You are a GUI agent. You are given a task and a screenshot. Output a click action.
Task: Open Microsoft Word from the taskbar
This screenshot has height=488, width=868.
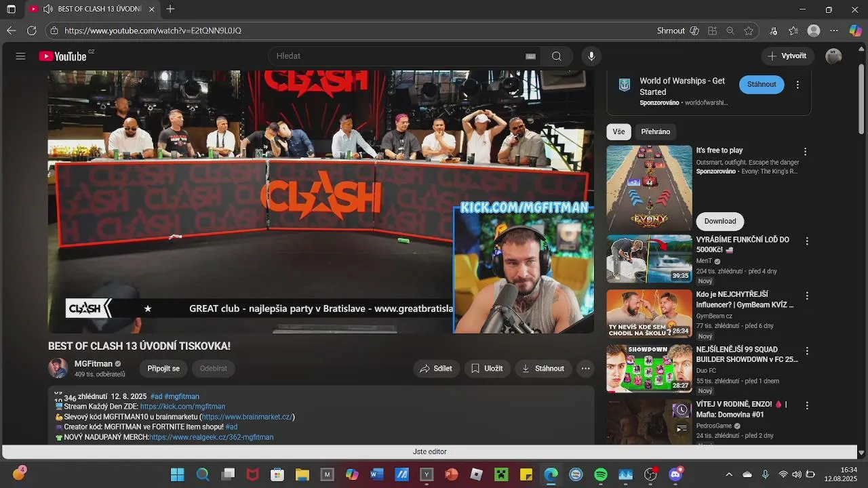pos(376,474)
